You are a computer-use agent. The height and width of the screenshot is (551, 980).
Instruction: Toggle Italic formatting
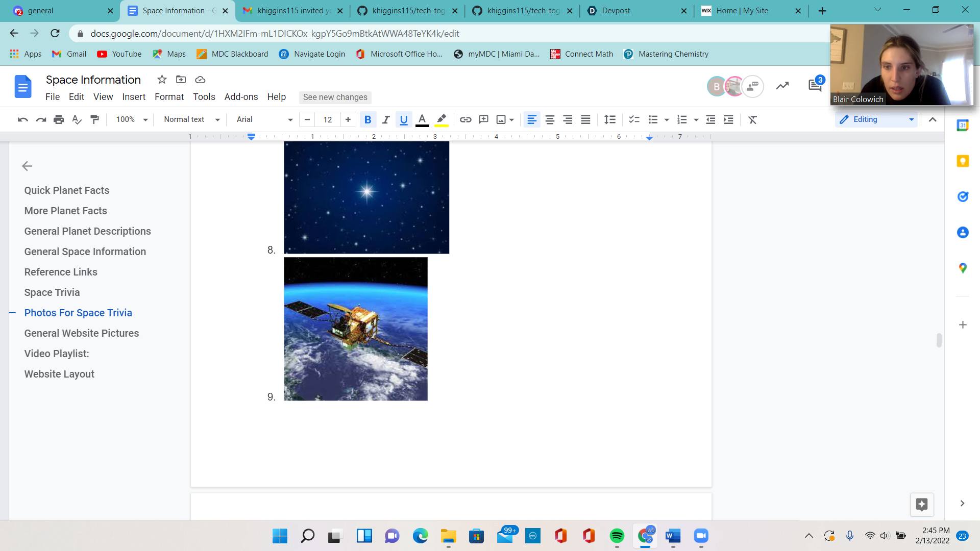tap(386, 119)
